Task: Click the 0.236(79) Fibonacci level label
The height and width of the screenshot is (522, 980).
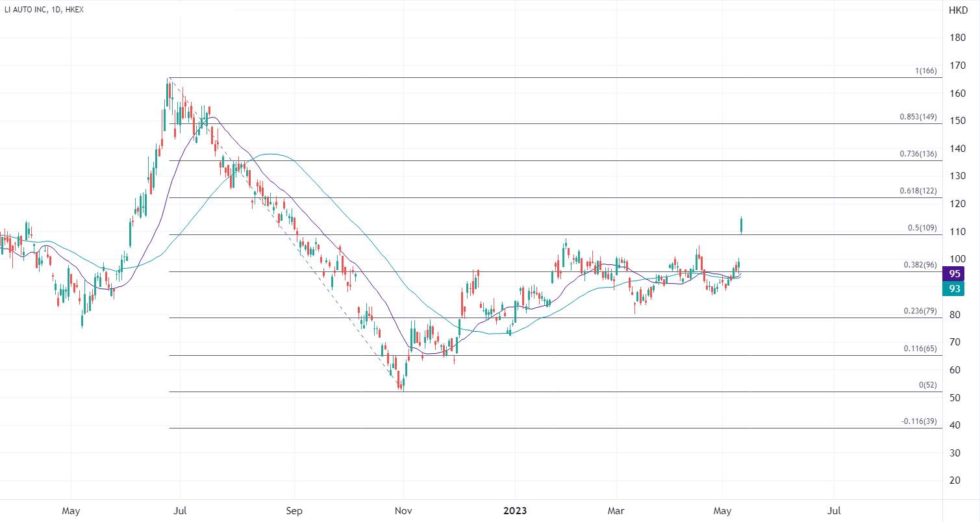Action: (x=920, y=312)
